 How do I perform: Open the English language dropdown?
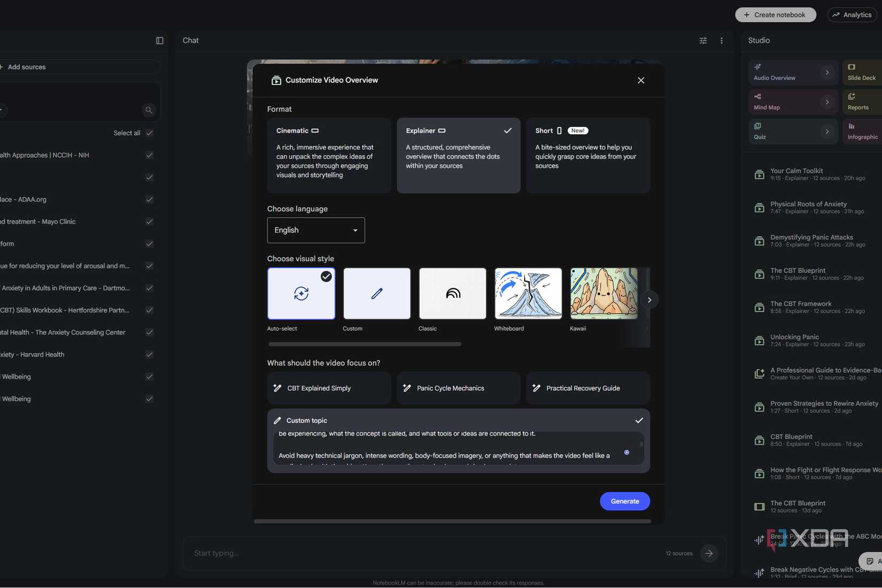click(316, 230)
